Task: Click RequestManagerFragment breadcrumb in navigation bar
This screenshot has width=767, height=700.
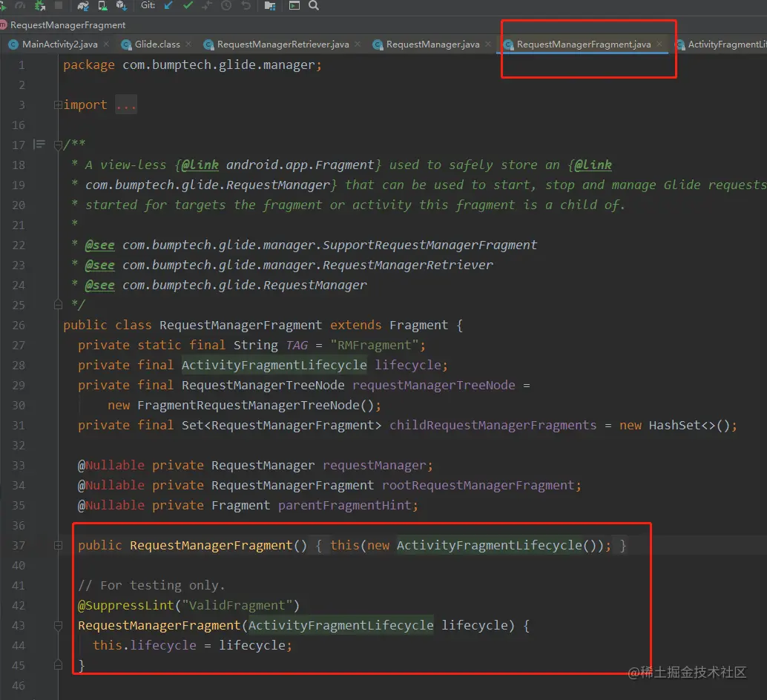Action: [68, 25]
